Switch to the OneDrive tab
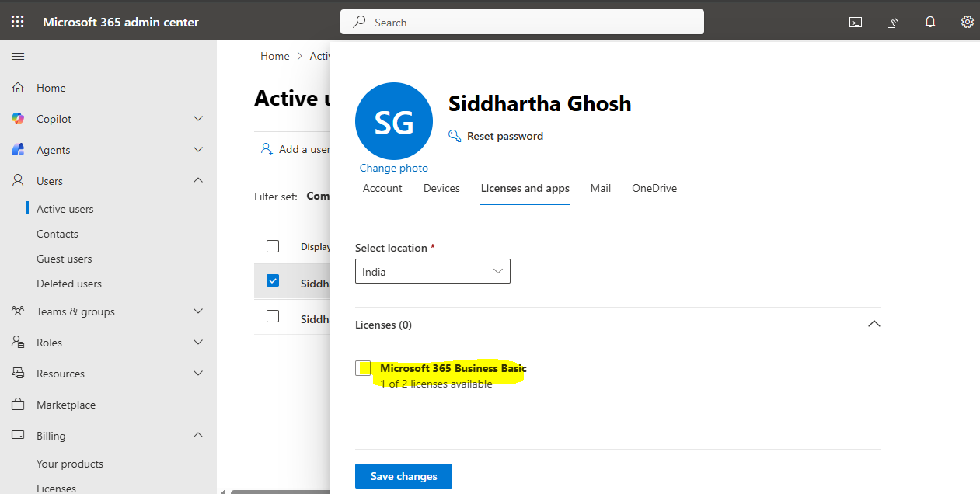 pyautogui.click(x=654, y=188)
